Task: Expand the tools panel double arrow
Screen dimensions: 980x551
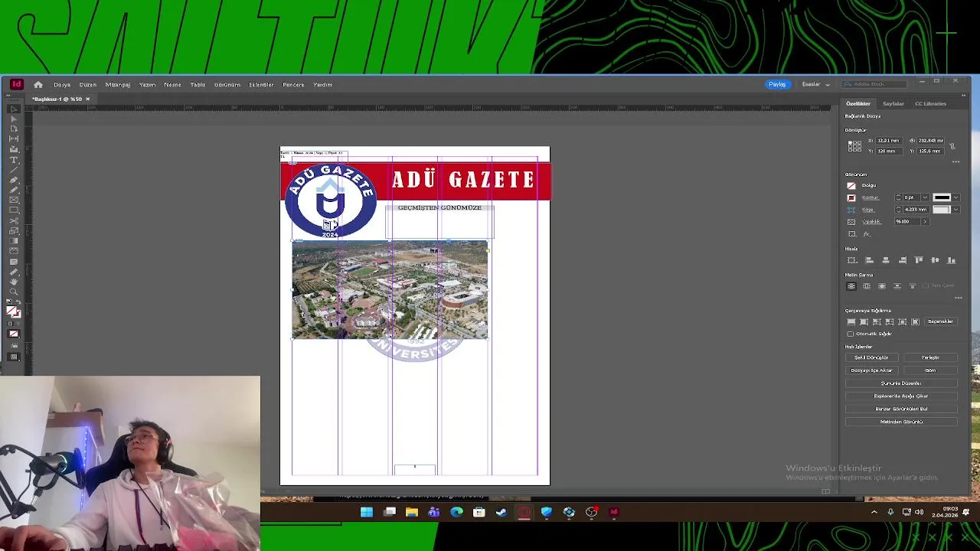Action: pos(10,96)
